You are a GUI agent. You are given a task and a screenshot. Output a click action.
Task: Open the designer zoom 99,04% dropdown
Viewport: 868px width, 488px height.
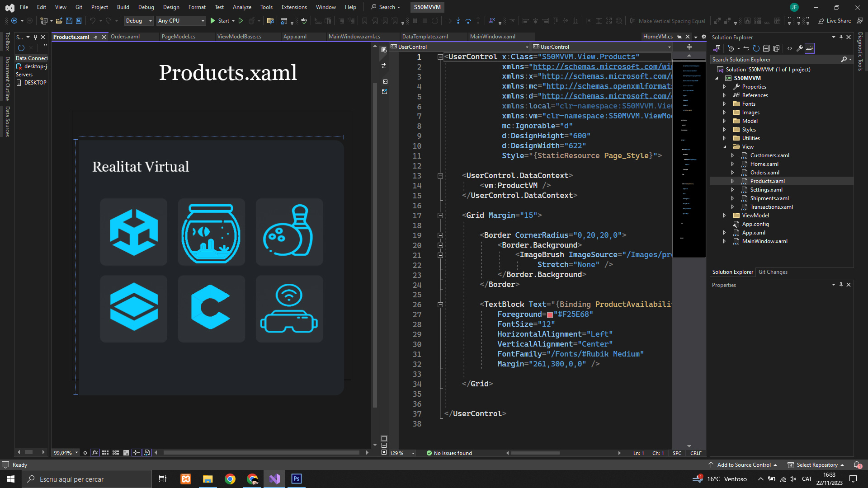point(77,453)
